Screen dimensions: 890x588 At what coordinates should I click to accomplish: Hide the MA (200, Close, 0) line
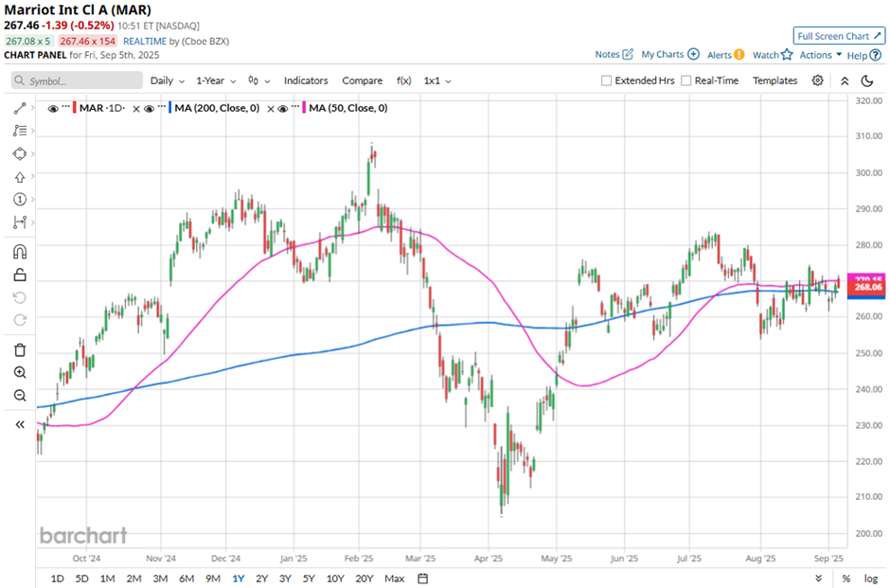click(150, 108)
